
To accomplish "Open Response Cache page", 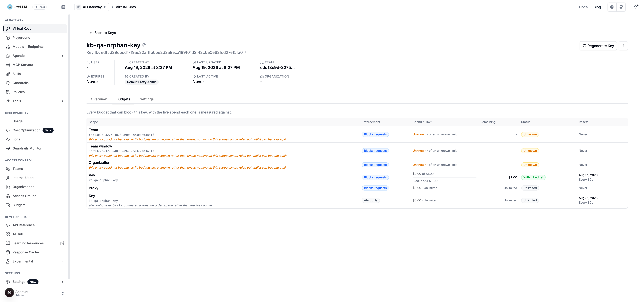I will (35, 252).
